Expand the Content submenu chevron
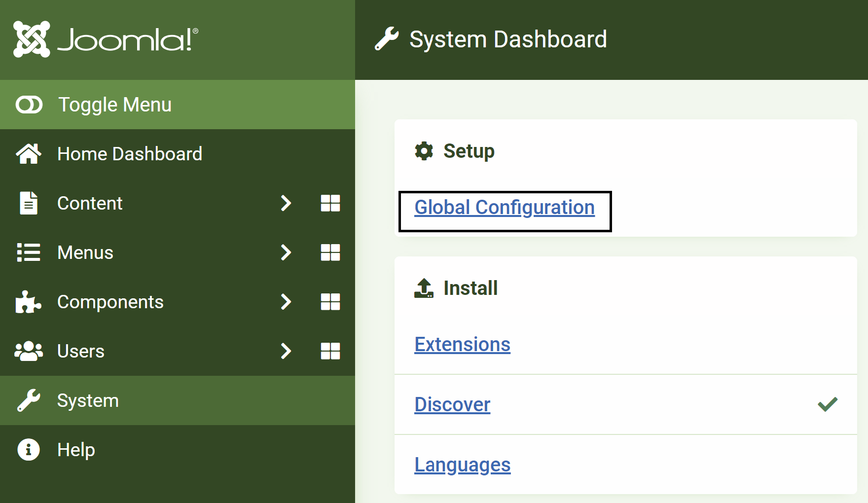 286,203
